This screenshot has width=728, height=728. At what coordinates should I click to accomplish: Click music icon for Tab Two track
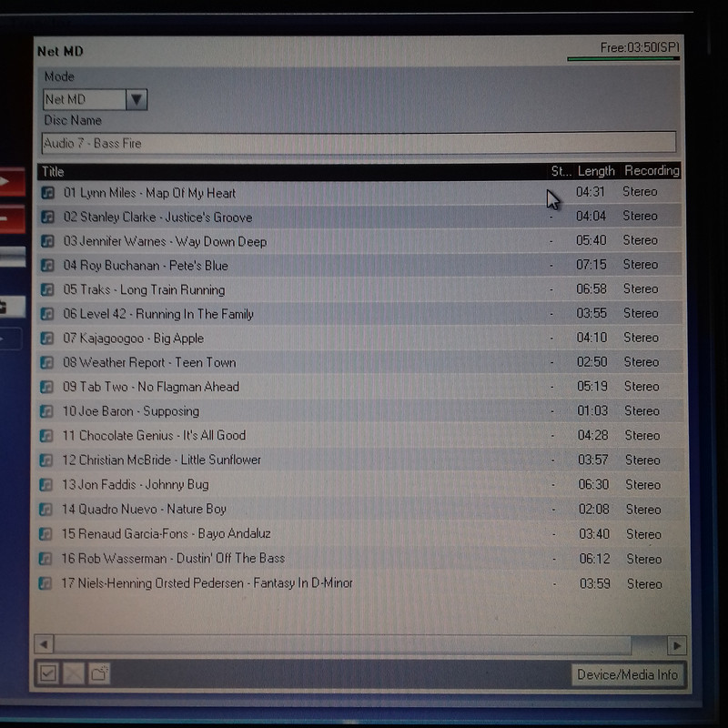pyautogui.click(x=46, y=387)
